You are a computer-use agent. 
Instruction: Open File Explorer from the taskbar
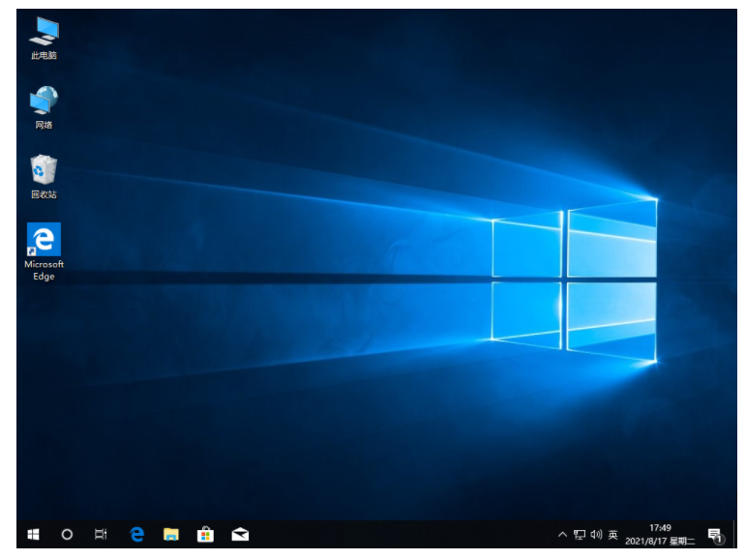tap(171, 534)
